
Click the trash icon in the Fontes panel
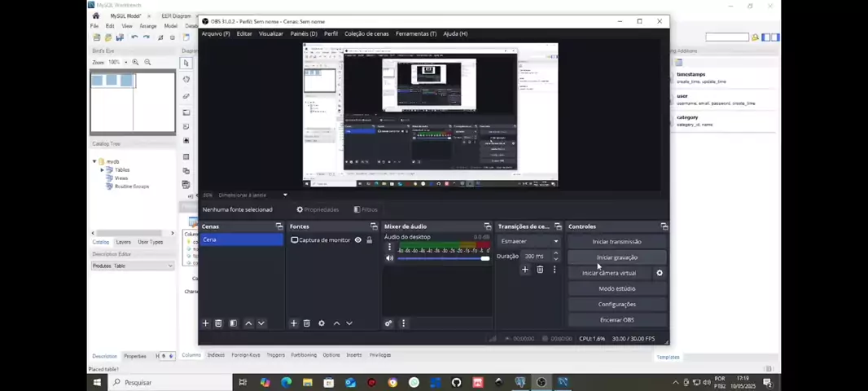point(307,323)
